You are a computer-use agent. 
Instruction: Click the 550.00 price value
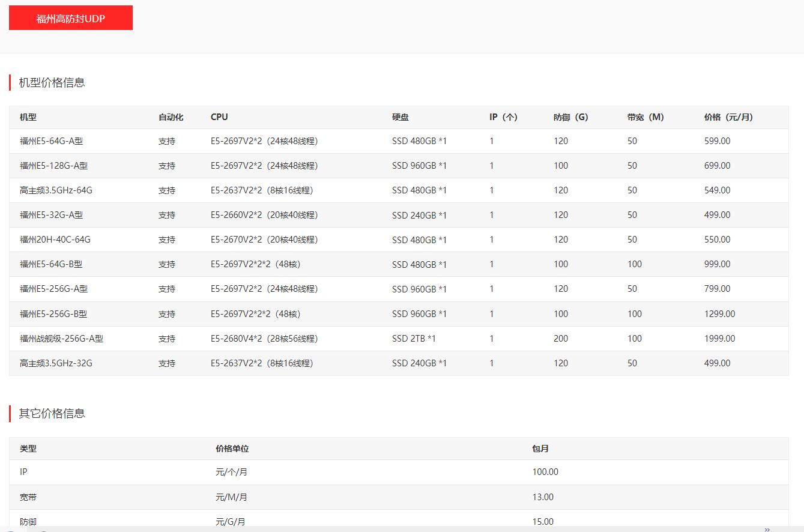717,240
